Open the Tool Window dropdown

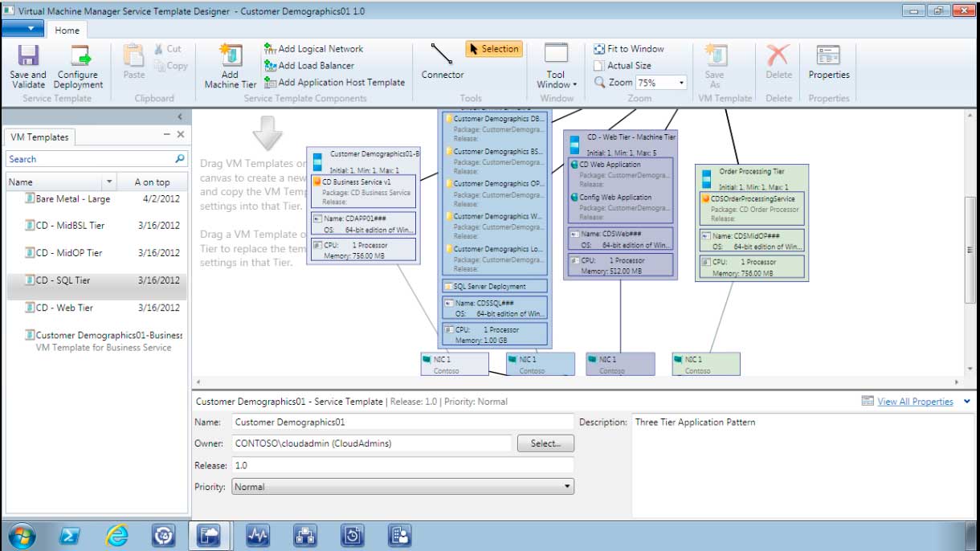point(556,66)
